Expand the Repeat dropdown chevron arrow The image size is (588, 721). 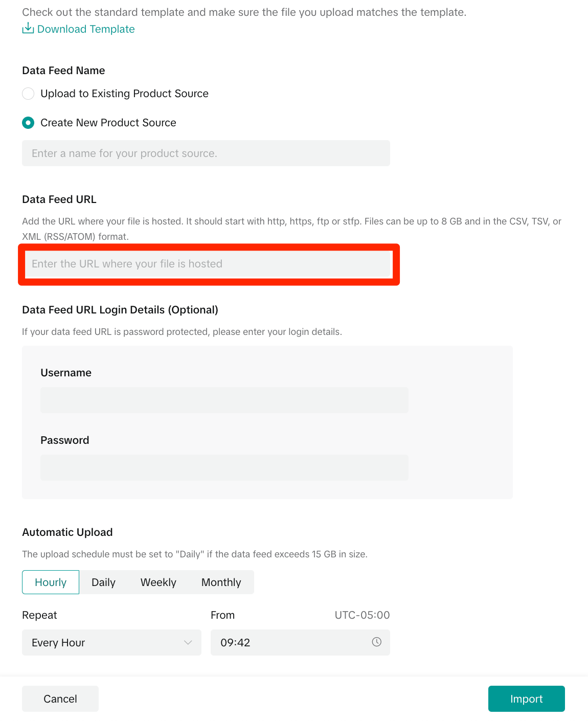[x=188, y=643]
